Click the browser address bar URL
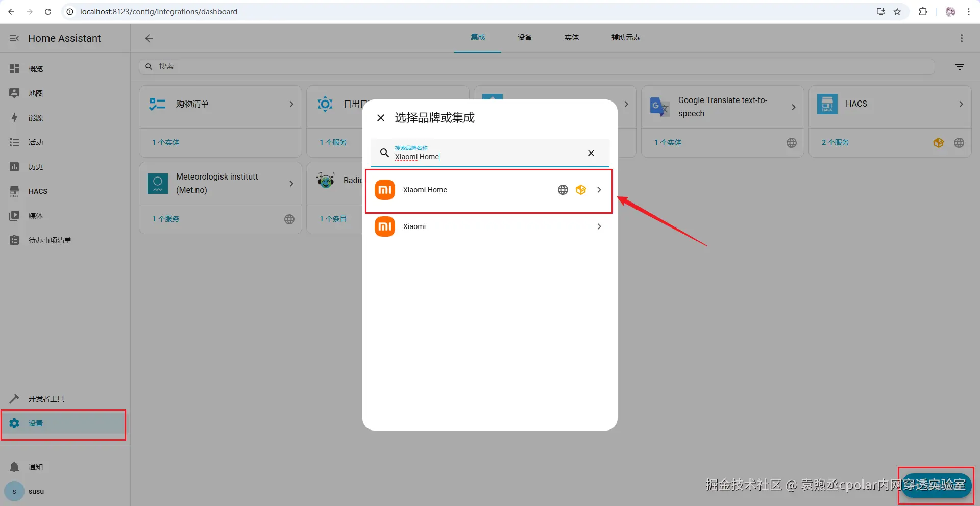This screenshot has height=506, width=980. [x=159, y=12]
